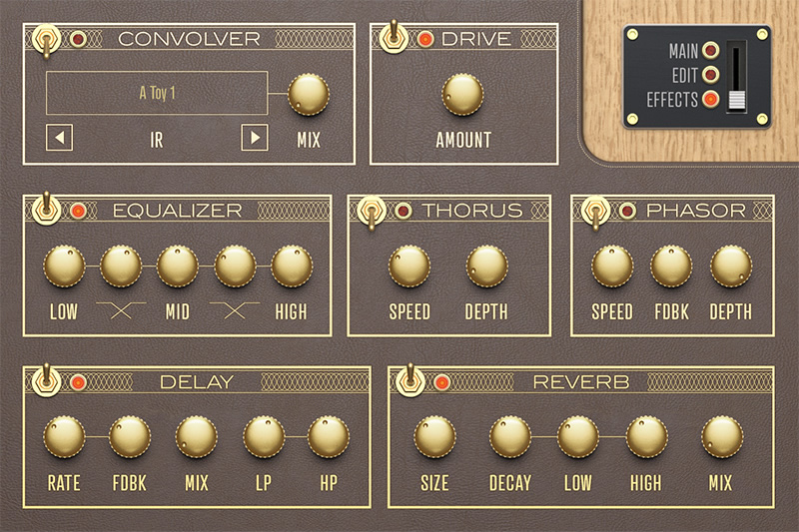The image size is (799, 532).
Task: Click the Reverb red LED indicator
Action: tap(441, 382)
